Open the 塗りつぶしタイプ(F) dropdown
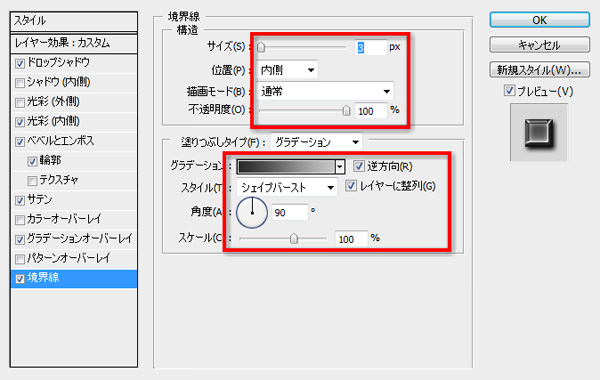 click(x=316, y=142)
